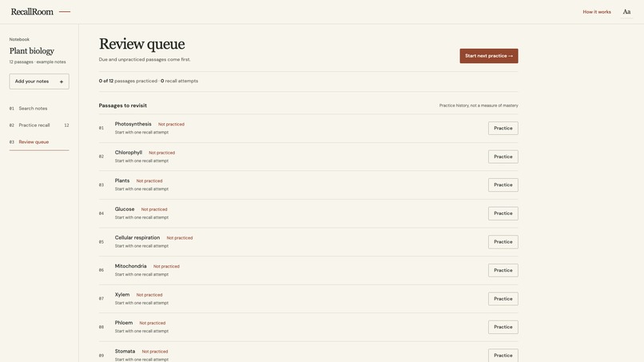
Task: Practice the Plants passage
Action: point(503,185)
